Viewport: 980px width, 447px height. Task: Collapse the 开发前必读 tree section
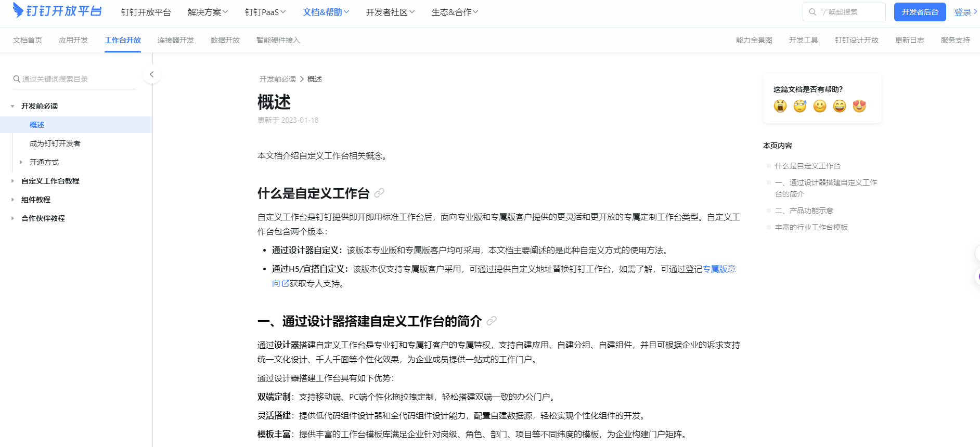click(x=12, y=106)
